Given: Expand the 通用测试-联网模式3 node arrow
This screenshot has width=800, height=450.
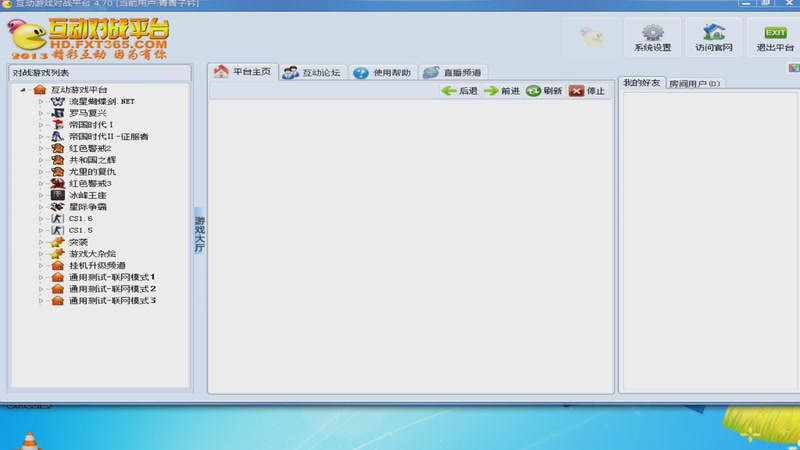Looking at the screenshot, I should [41, 301].
